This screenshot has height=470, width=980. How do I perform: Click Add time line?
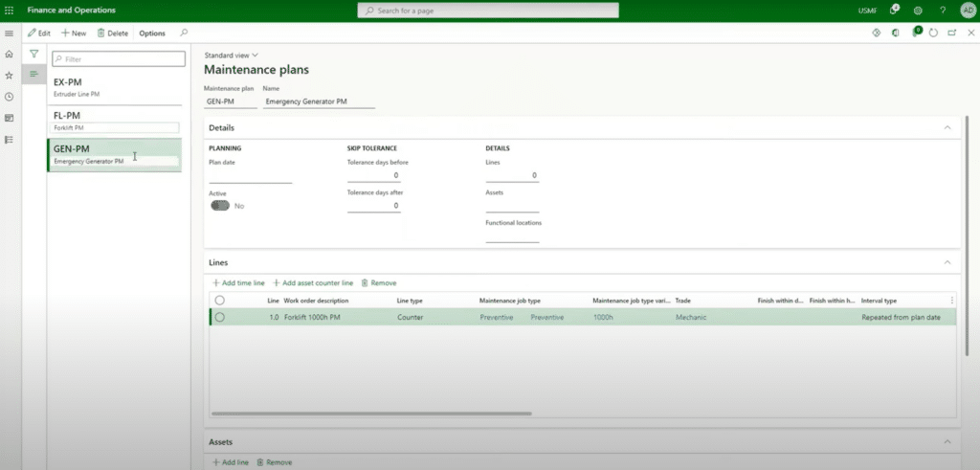[238, 283]
